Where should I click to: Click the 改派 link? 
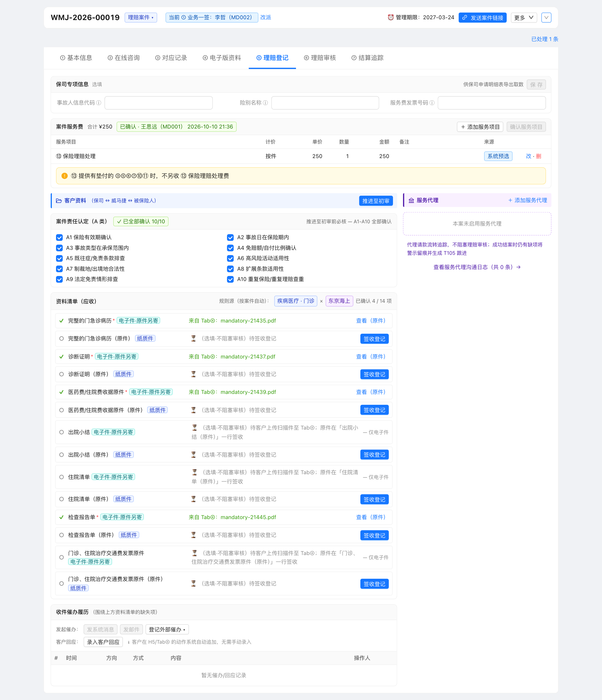coord(266,17)
